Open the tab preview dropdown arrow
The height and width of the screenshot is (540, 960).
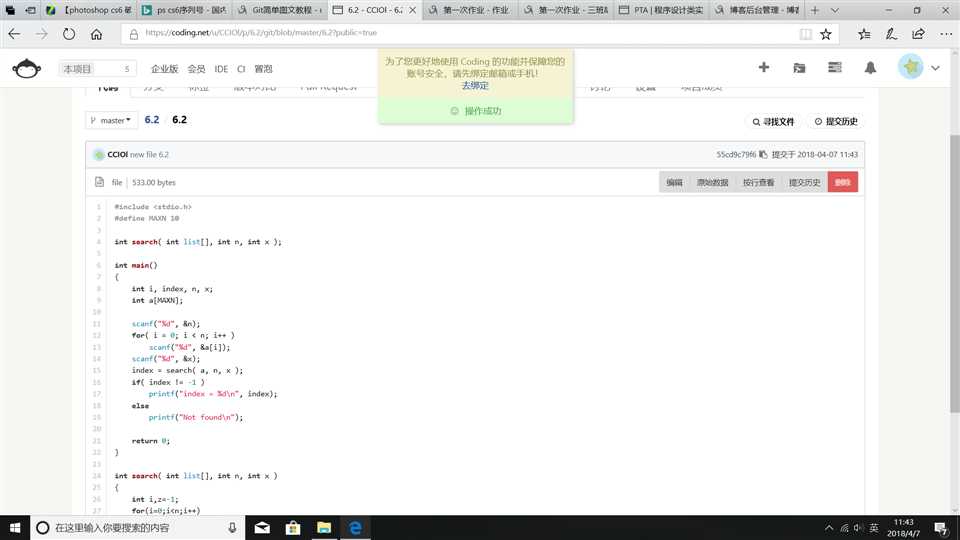tap(834, 10)
